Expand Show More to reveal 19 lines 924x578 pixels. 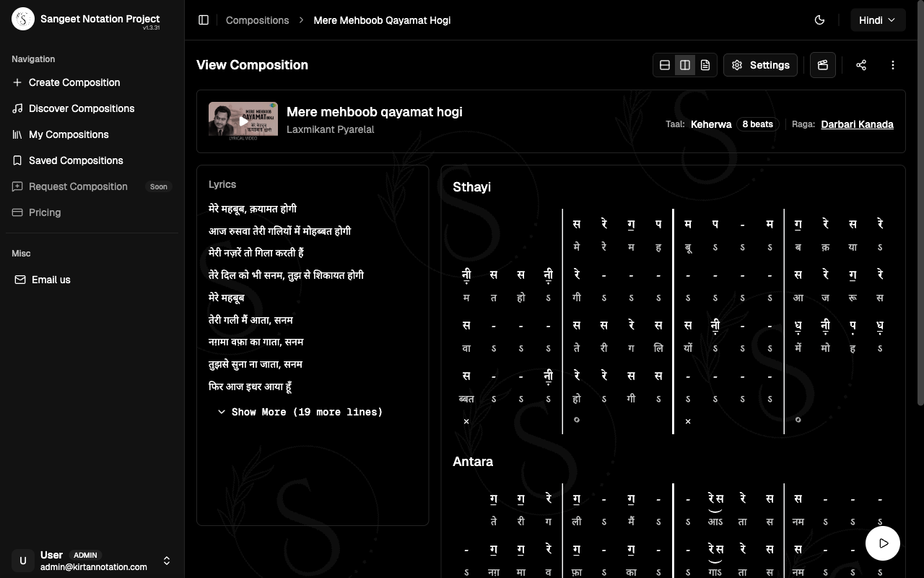tap(300, 412)
